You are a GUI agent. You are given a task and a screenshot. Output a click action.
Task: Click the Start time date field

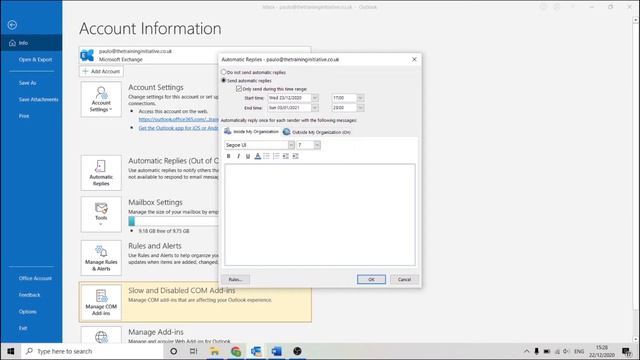click(289, 98)
